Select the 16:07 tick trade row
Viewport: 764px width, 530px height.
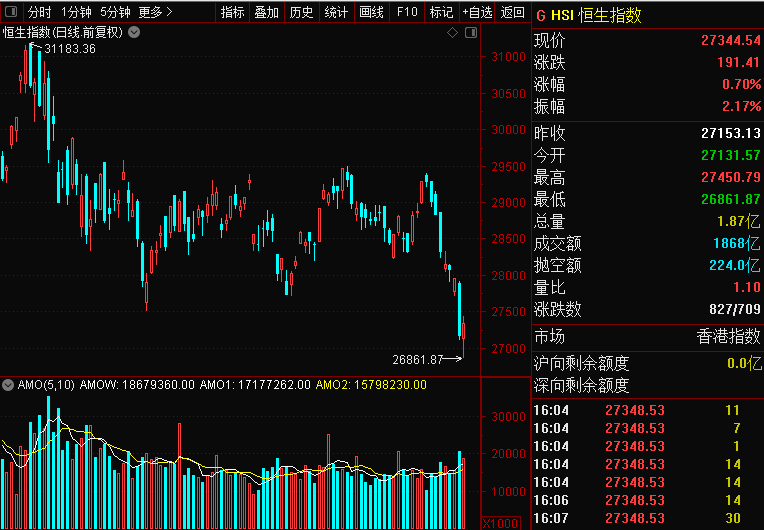tap(647, 518)
